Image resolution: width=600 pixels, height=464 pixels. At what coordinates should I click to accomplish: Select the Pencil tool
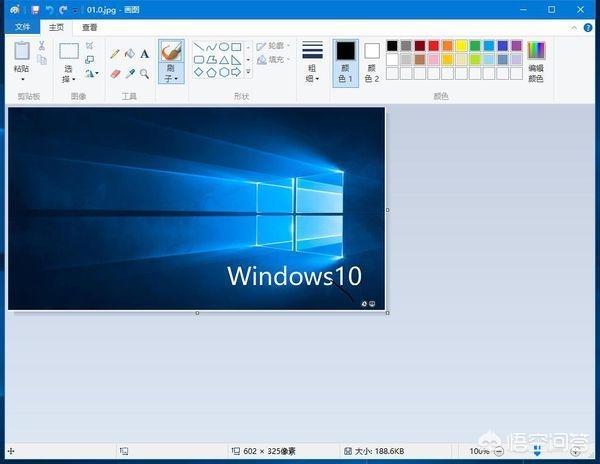click(115, 54)
